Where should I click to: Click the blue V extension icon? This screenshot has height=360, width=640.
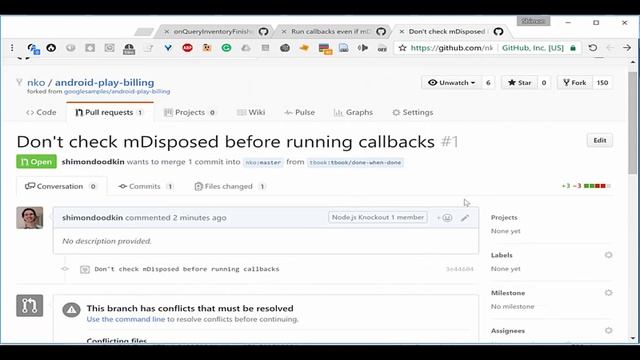168,48
